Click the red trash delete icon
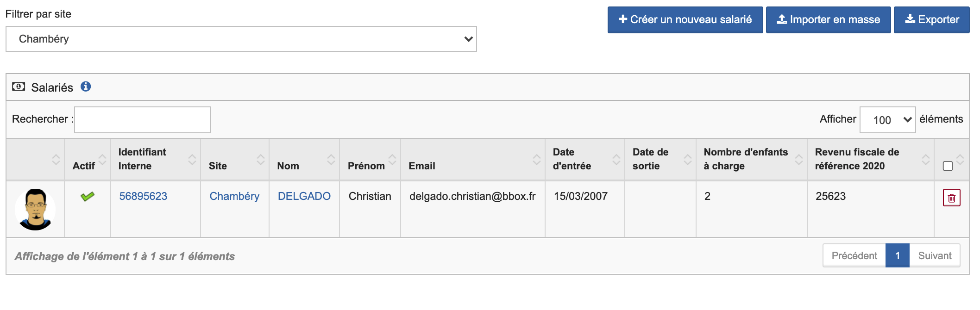 951,198
